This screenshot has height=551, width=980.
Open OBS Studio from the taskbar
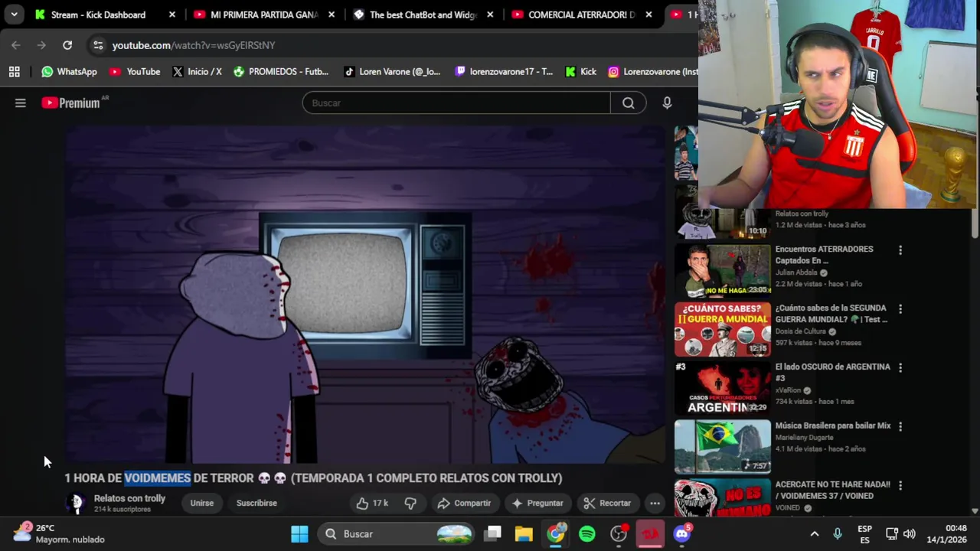tap(619, 533)
